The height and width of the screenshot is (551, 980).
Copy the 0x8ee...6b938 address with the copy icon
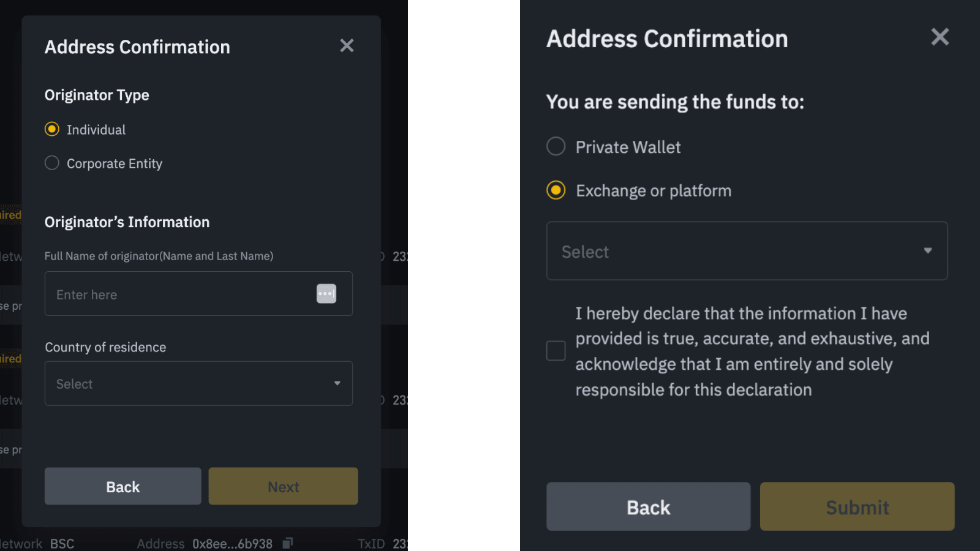288,543
